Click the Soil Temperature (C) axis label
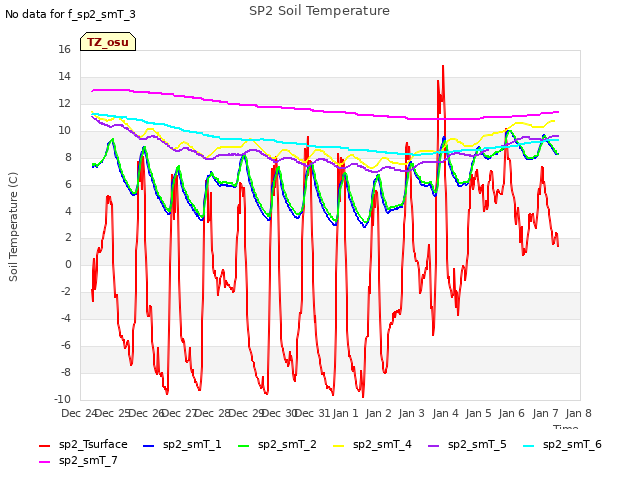 coord(13,227)
